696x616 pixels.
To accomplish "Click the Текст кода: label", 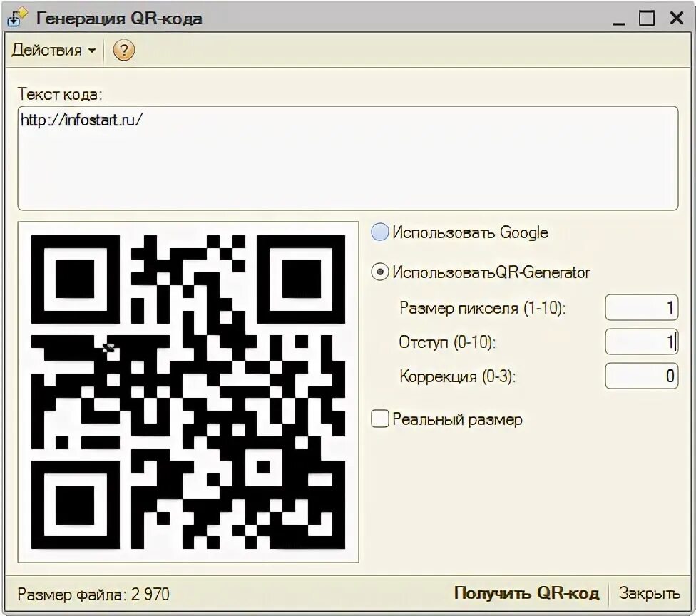I will pos(60,94).
